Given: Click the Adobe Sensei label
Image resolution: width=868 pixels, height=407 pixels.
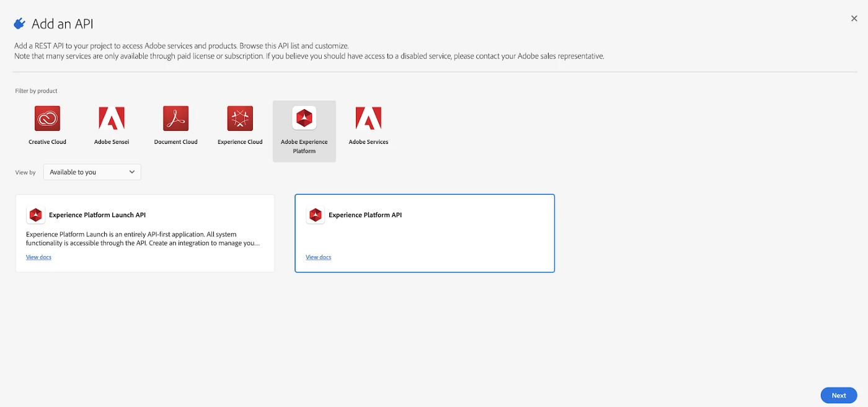Looking at the screenshot, I should 112,142.
